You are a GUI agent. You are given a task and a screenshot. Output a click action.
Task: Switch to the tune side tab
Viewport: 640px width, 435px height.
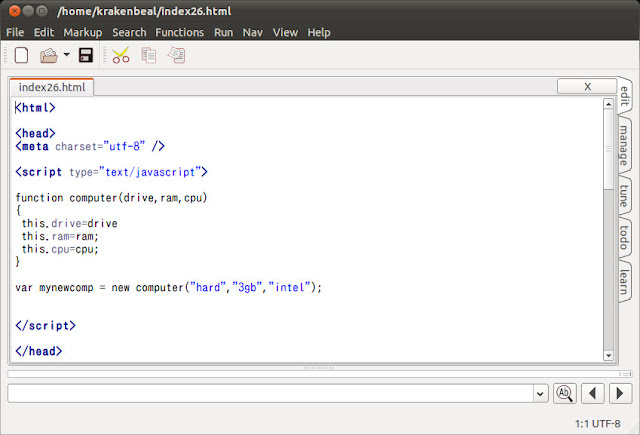point(624,195)
